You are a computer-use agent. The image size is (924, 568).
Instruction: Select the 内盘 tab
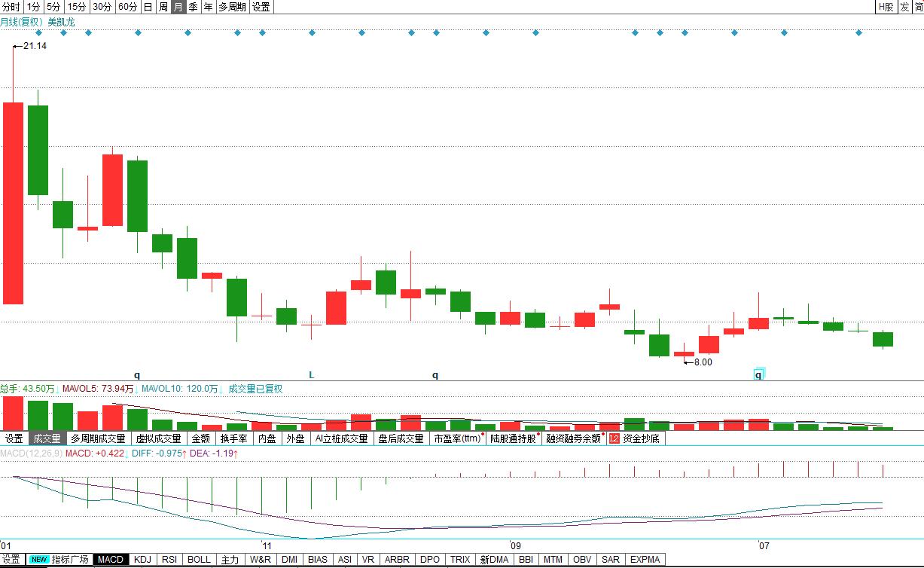(267, 438)
